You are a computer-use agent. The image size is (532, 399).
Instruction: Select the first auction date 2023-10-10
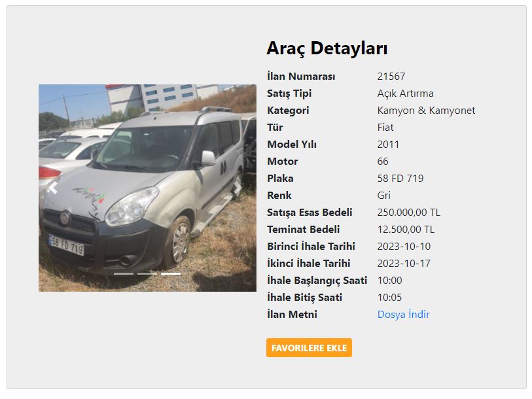pos(404,247)
